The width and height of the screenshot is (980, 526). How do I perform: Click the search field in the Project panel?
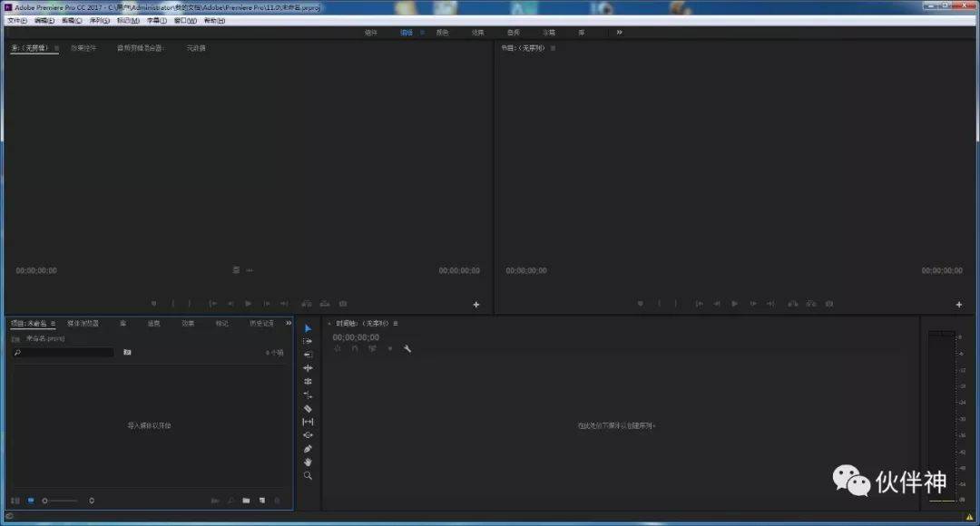pyautogui.click(x=62, y=352)
